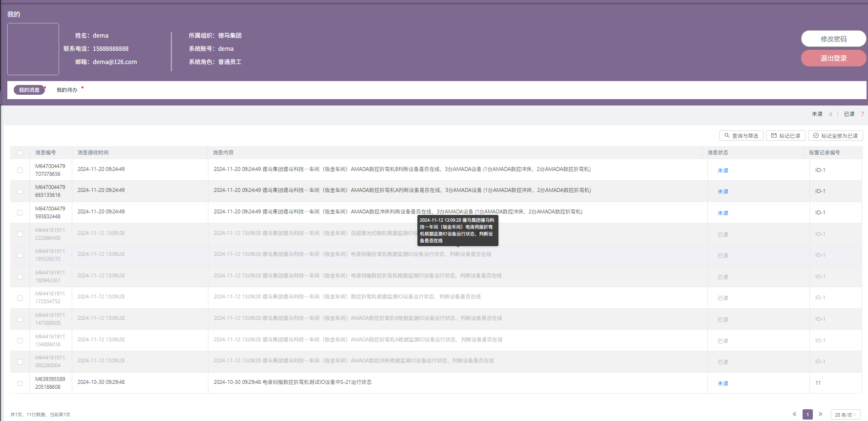
Task: Click the user avatar placeholder
Action: pyautogui.click(x=33, y=49)
